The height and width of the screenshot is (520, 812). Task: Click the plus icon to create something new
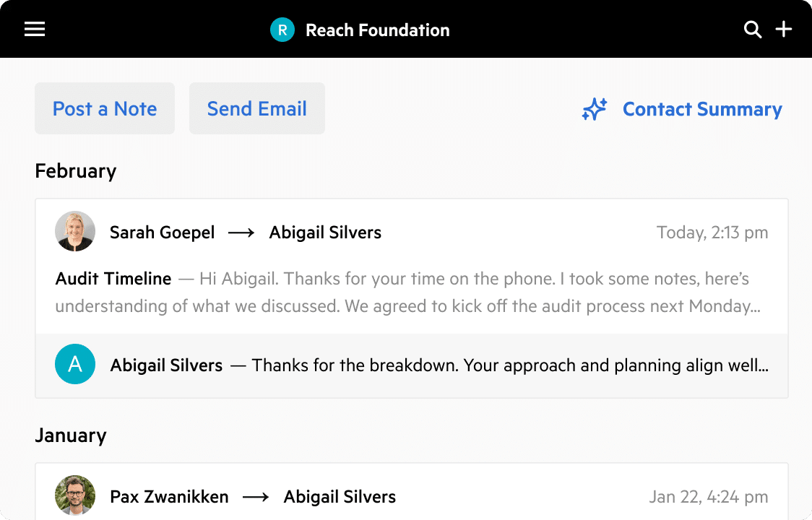(783, 30)
